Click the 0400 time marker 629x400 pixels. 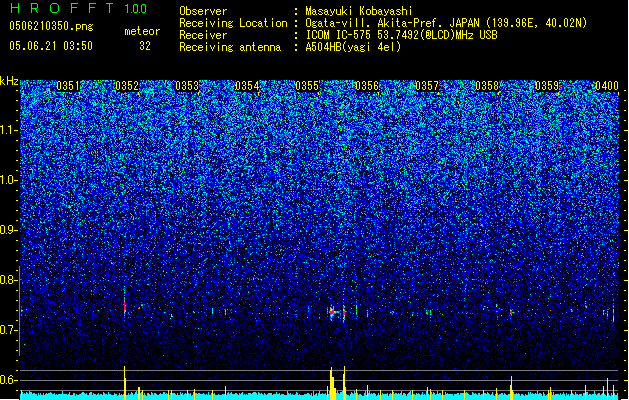pos(607,86)
